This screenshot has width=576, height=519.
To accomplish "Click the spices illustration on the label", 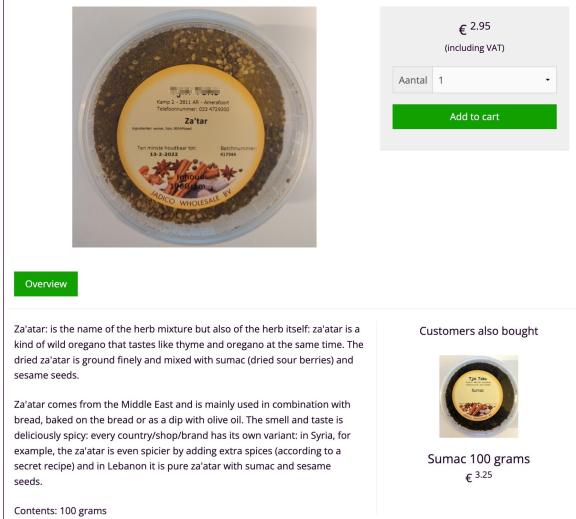I will pyautogui.click(x=190, y=177).
